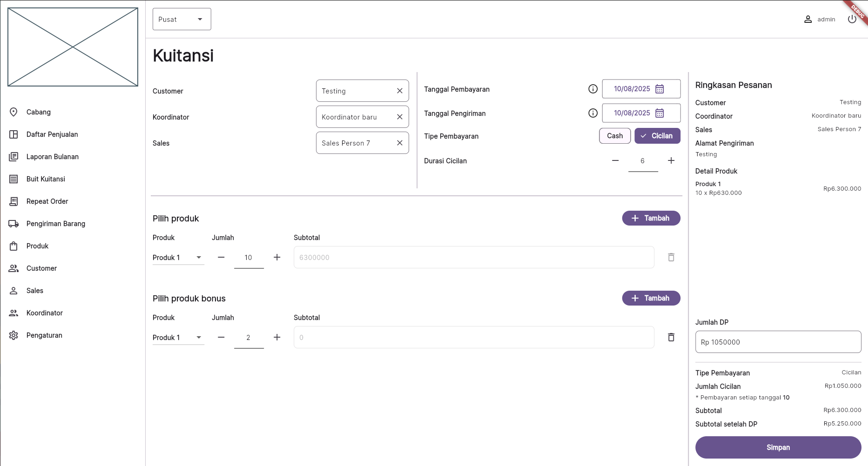This screenshot has width=868, height=466.
Task: Open the Cabang sidebar icon
Action: pos(14,112)
